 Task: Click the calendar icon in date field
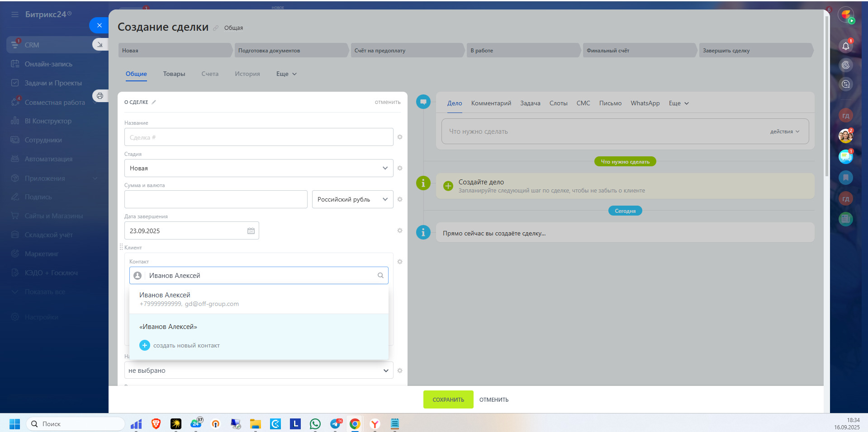[251, 231]
